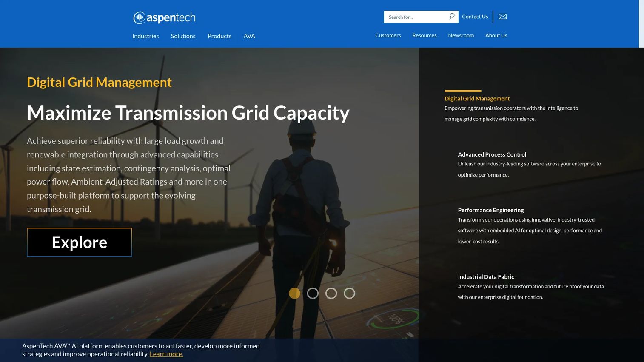The height and width of the screenshot is (362, 644).
Task: Click the hero paragraph starting "Achieve superior reliability"
Action: (x=128, y=175)
